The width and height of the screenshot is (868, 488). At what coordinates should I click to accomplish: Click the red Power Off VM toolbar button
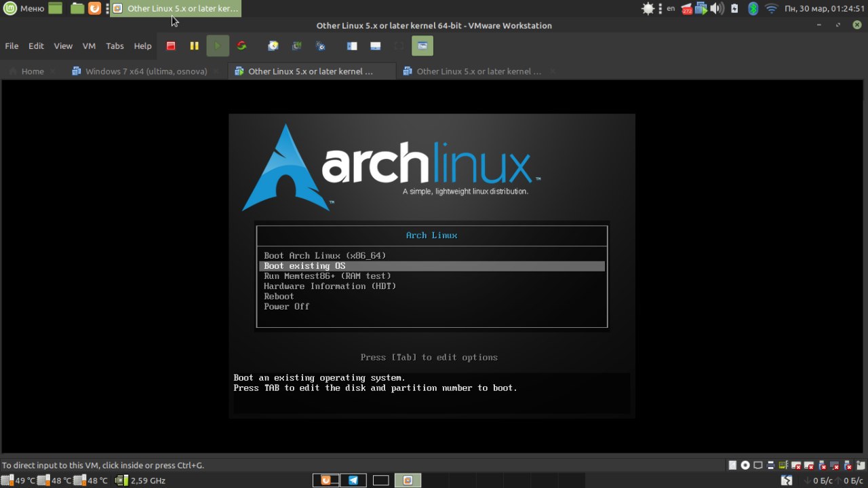point(171,46)
